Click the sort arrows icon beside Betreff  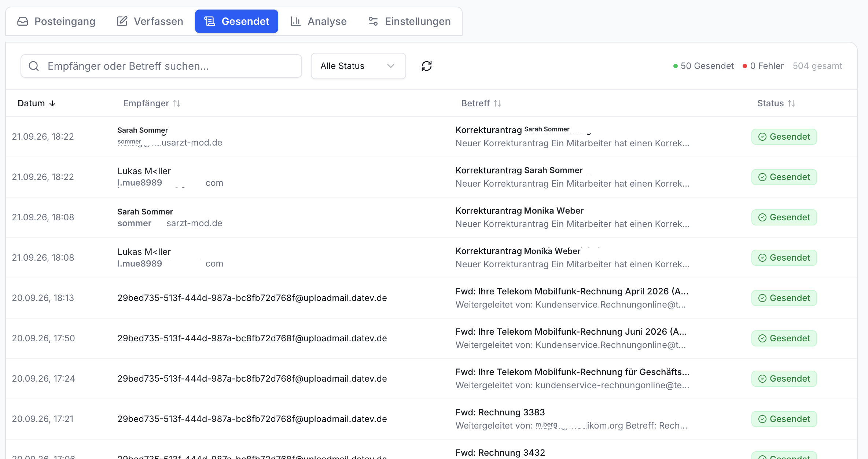[497, 103]
